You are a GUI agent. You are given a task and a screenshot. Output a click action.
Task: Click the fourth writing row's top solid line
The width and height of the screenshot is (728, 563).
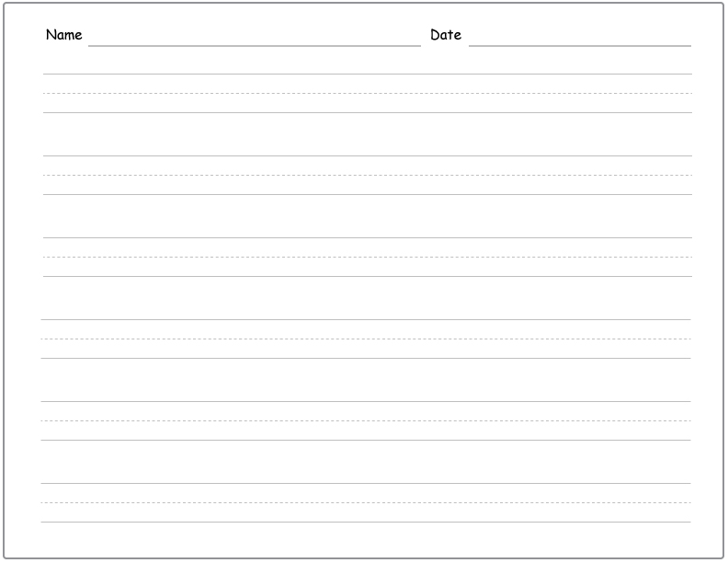[x=366, y=319]
